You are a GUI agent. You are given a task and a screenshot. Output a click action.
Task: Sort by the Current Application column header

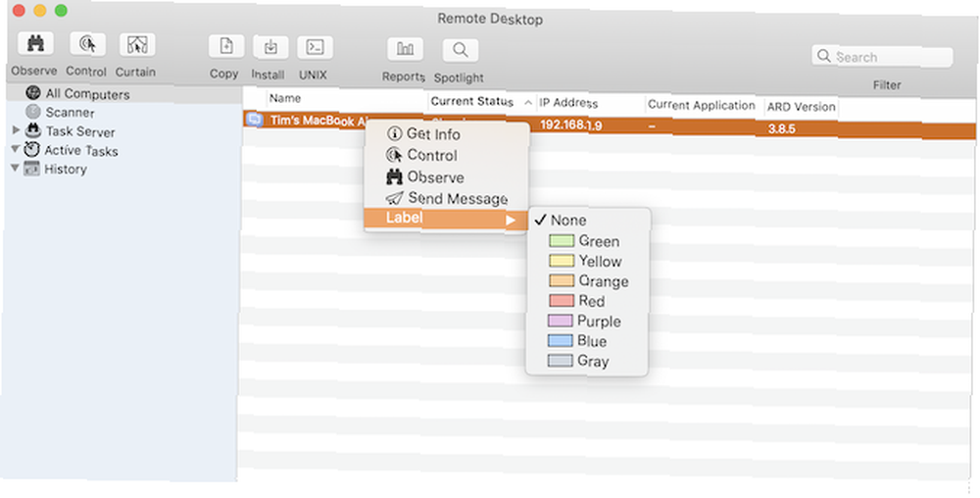(704, 105)
